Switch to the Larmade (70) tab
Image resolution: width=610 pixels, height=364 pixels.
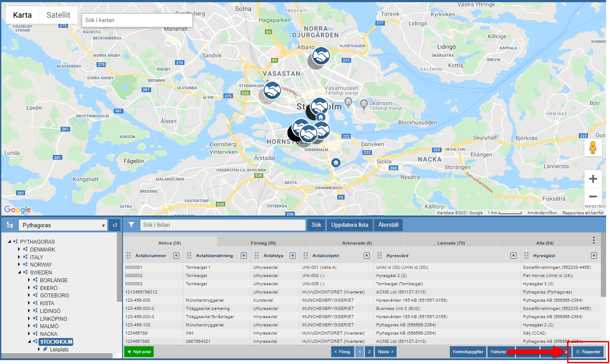(x=451, y=243)
